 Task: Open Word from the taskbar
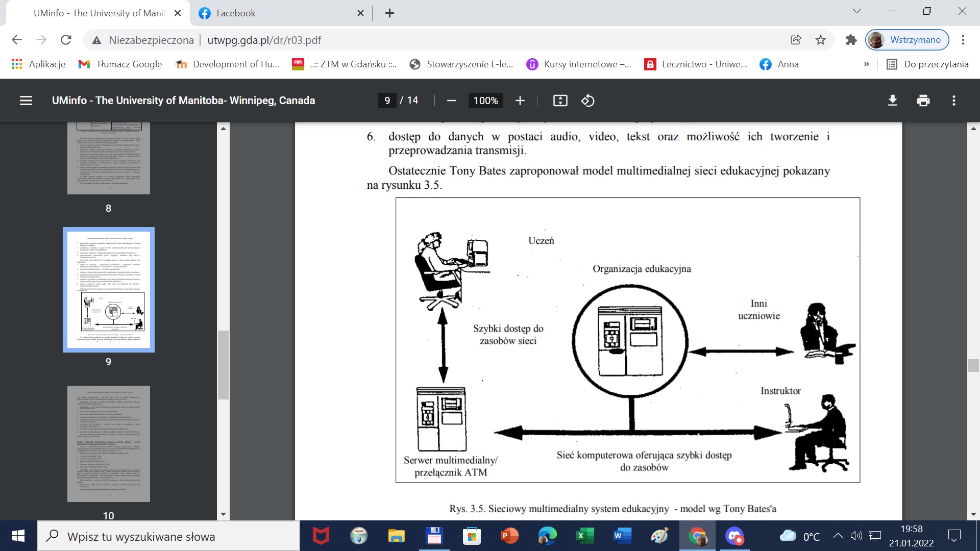click(x=622, y=536)
